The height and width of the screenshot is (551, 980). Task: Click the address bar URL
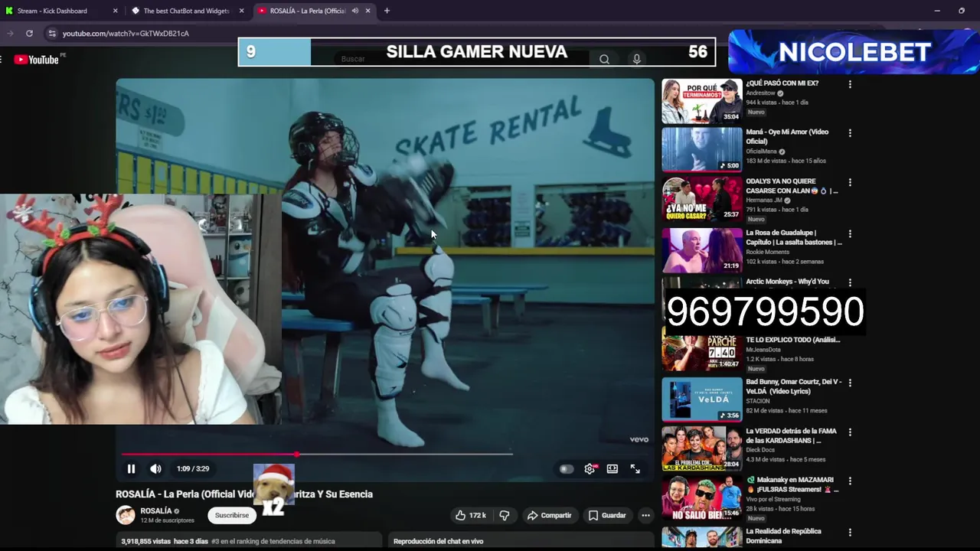tap(126, 34)
